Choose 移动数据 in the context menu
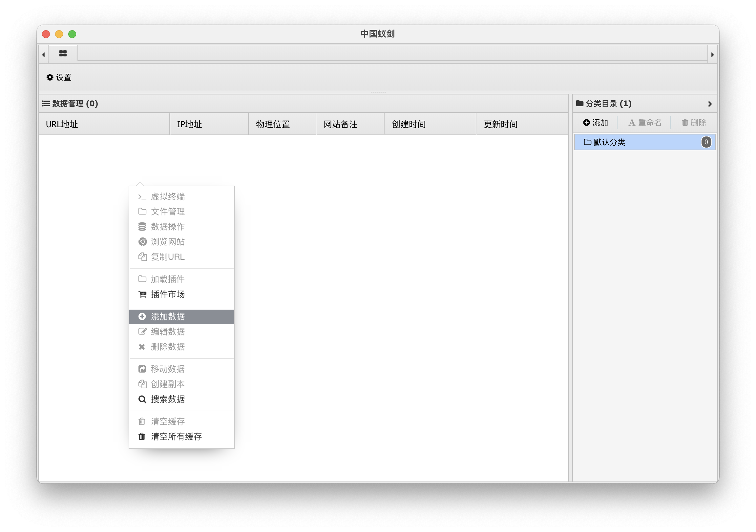The image size is (756, 532). pos(182,370)
